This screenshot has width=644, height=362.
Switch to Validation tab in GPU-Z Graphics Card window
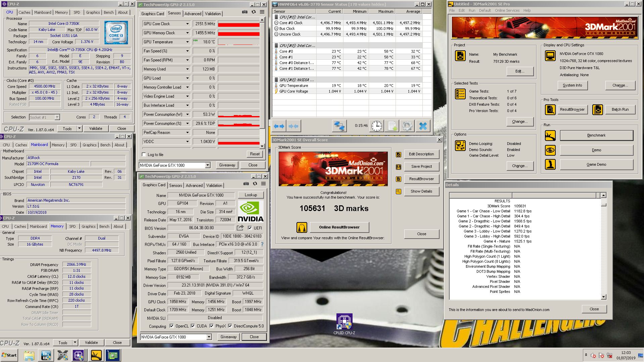click(x=214, y=186)
